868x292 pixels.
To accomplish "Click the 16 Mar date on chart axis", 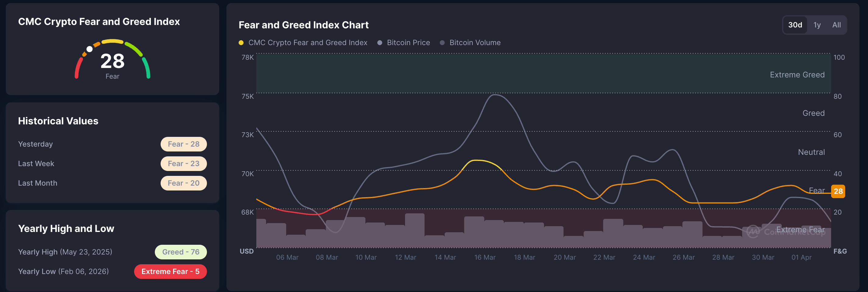I will click(485, 257).
